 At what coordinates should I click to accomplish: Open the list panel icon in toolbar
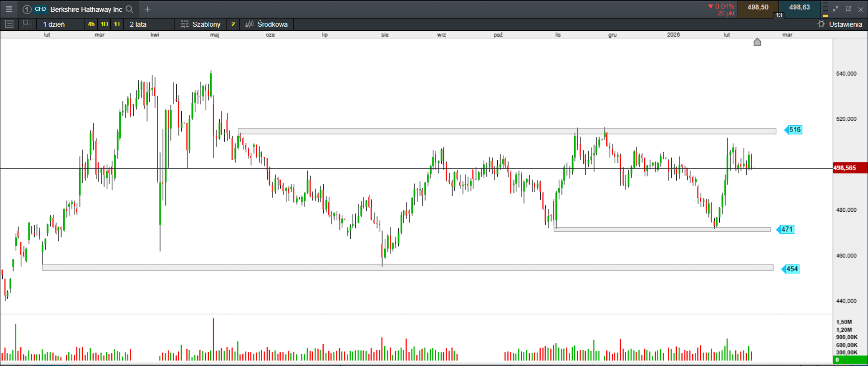pos(9,24)
